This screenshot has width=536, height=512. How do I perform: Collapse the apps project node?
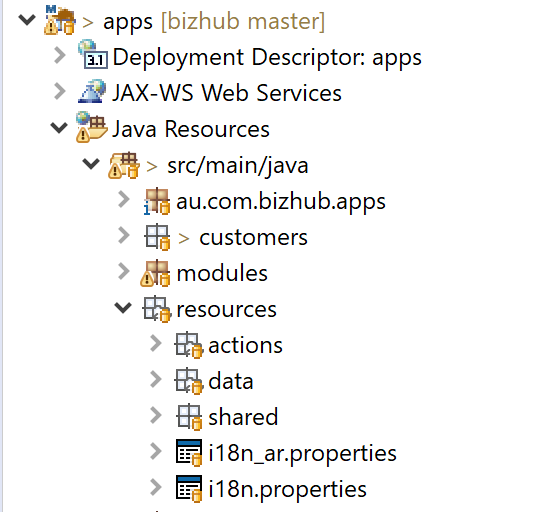point(27,20)
